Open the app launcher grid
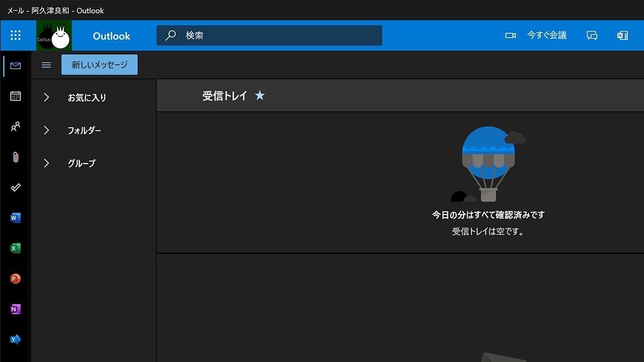The height and width of the screenshot is (362, 644). coord(16,35)
